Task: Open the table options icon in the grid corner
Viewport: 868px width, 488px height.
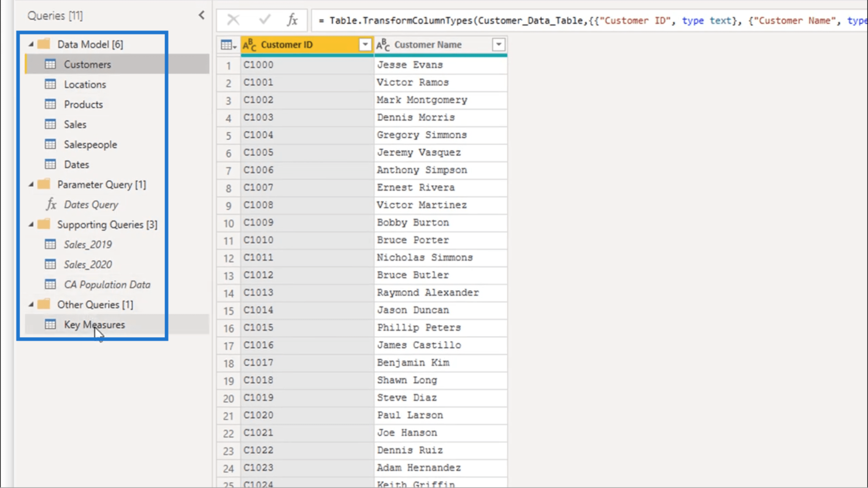Action: [x=228, y=45]
